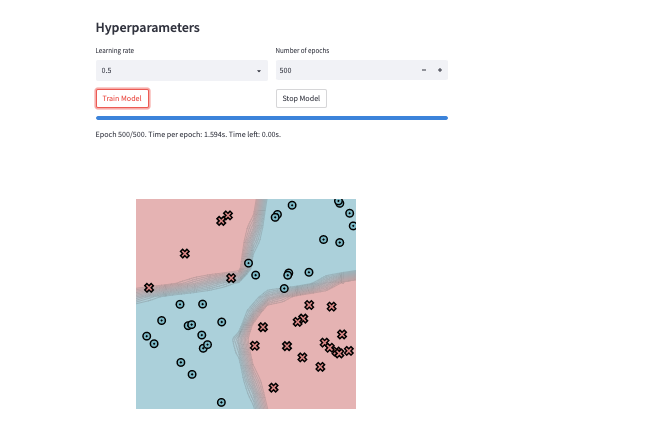
Task: Decrease epochs with the minus button
Action: 424,71
